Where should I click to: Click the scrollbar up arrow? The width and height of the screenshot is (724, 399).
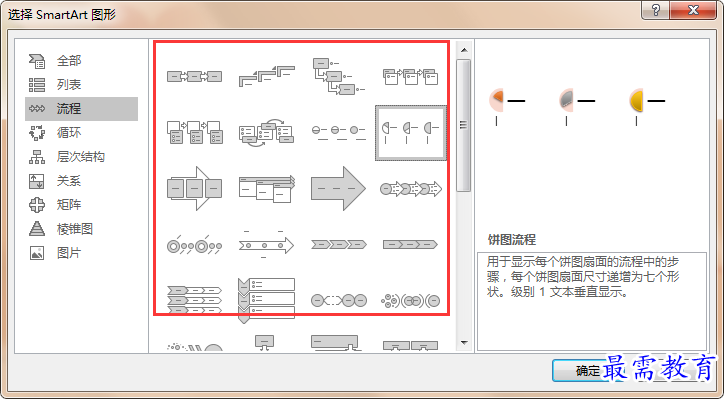coord(464,50)
